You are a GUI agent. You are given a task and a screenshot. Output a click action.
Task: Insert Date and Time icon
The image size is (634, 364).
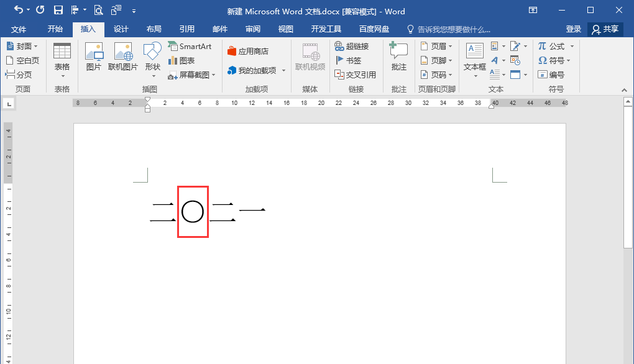click(x=515, y=60)
